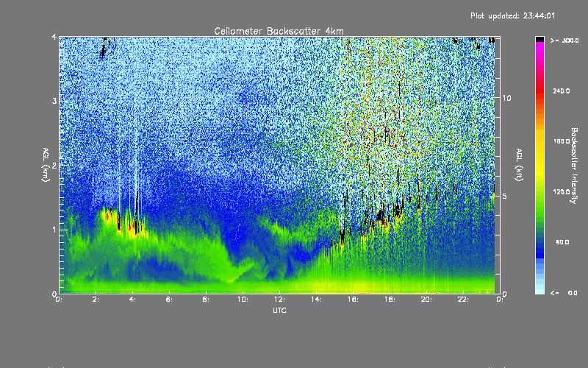The height and width of the screenshot is (368, 588).
Task: Select the 'Ceilometer Backscatter 4km' plot title
Action: (x=279, y=31)
